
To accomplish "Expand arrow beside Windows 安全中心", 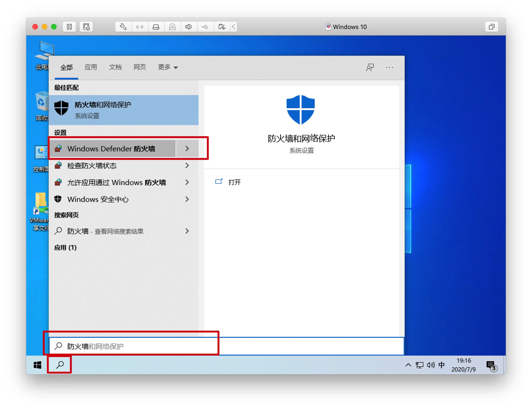I will tap(187, 199).
